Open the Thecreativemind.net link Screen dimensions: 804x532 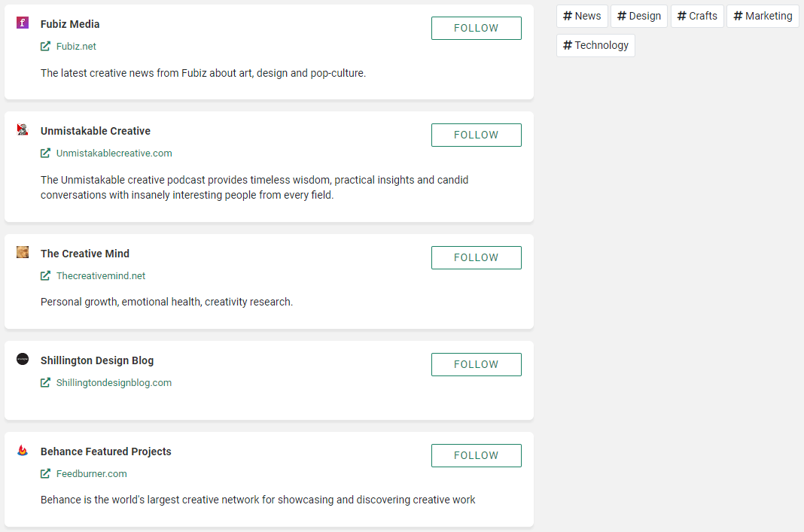(101, 275)
